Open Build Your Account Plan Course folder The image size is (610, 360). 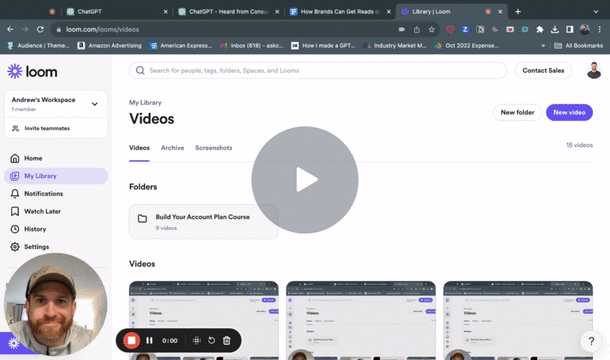203,221
